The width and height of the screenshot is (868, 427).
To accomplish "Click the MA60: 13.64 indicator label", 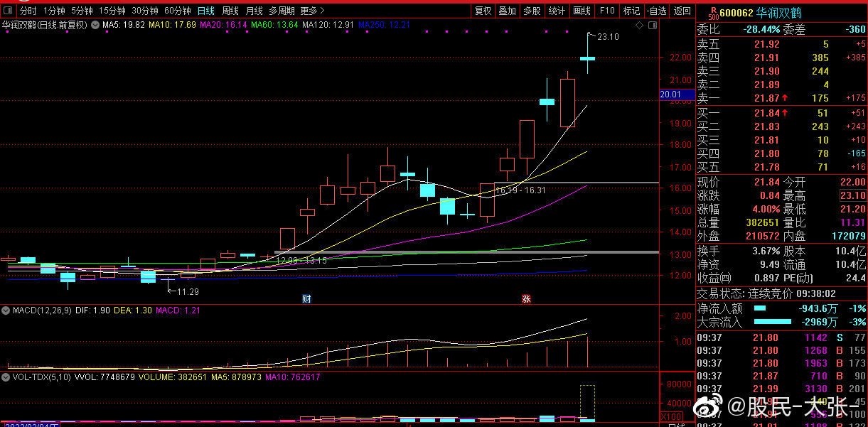I will tap(274, 24).
